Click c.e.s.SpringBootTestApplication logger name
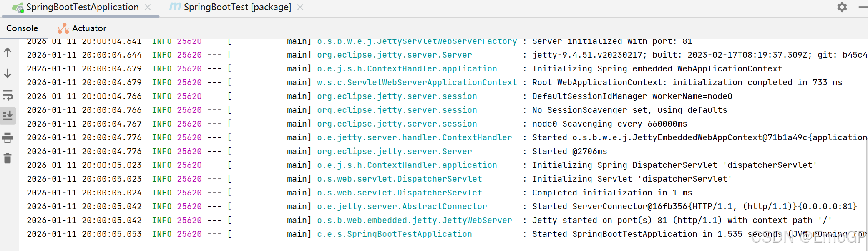This screenshot has width=868, height=251. (395, 234)
